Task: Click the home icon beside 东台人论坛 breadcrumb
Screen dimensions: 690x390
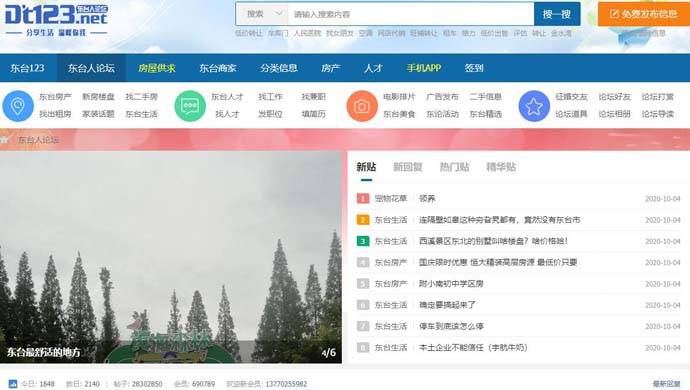Action: tap(4, 140)
